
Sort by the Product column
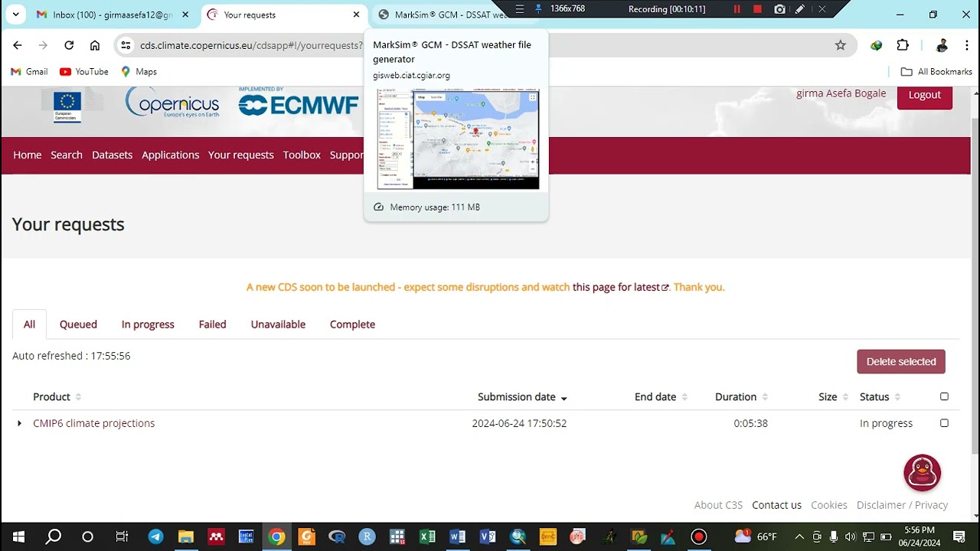[x=57, y=396]
